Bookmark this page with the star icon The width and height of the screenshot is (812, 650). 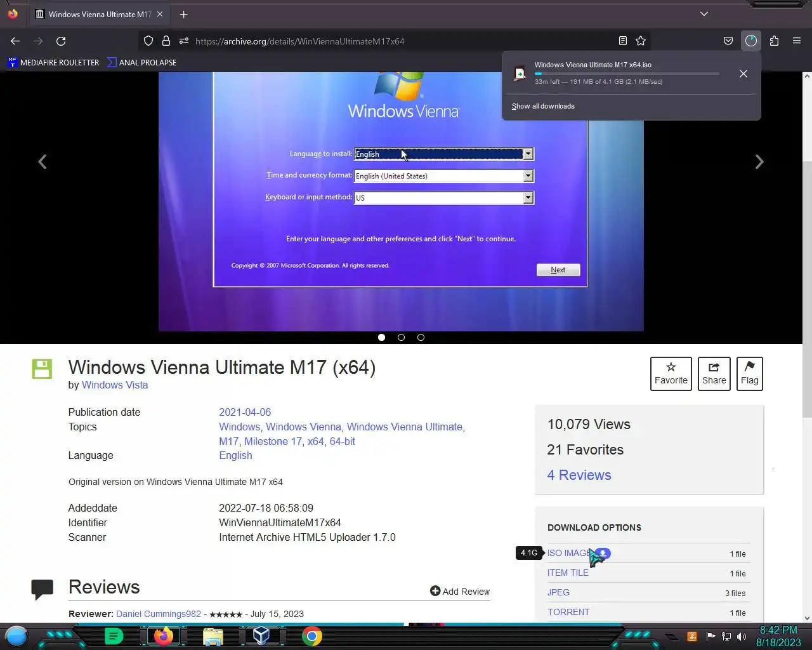[641, 41]
